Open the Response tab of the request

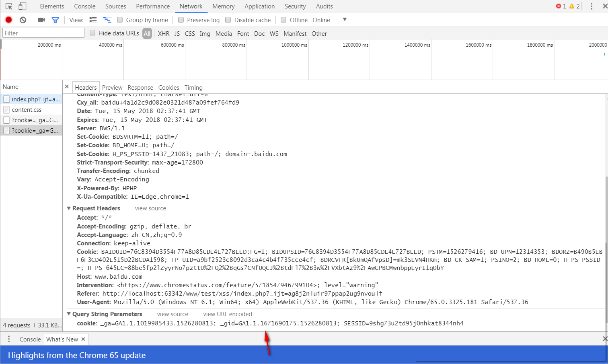(x=140, y=88)
